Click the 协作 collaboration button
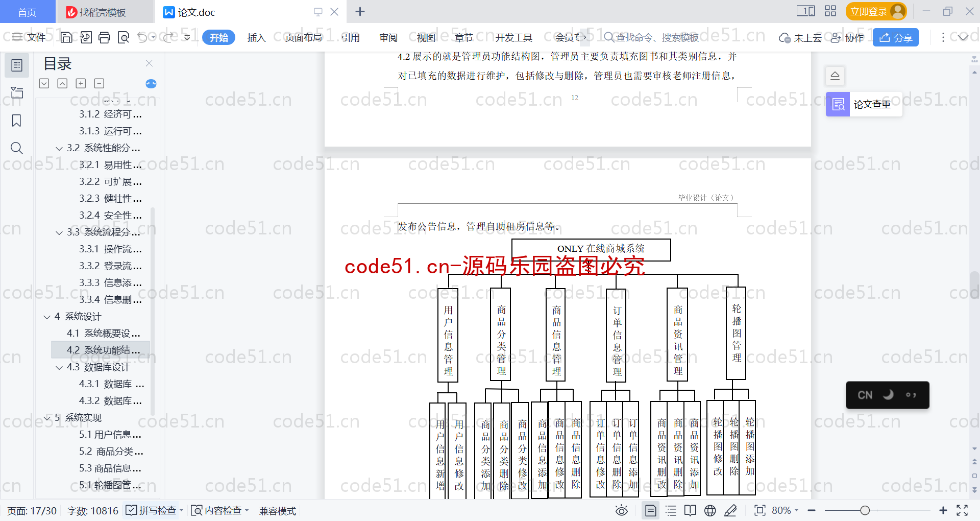Viewport: 980px width, 521px height. point(847,38)
